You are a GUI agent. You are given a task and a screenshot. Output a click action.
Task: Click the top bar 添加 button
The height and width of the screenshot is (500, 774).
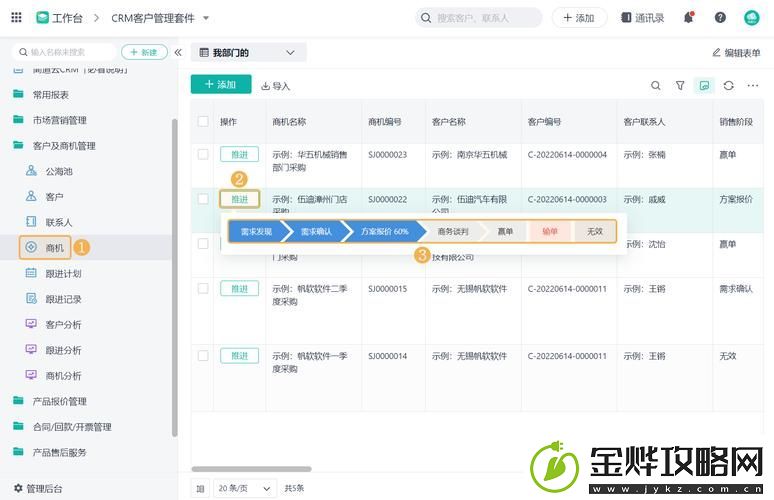pyautogui.click(x=579, y=18)
